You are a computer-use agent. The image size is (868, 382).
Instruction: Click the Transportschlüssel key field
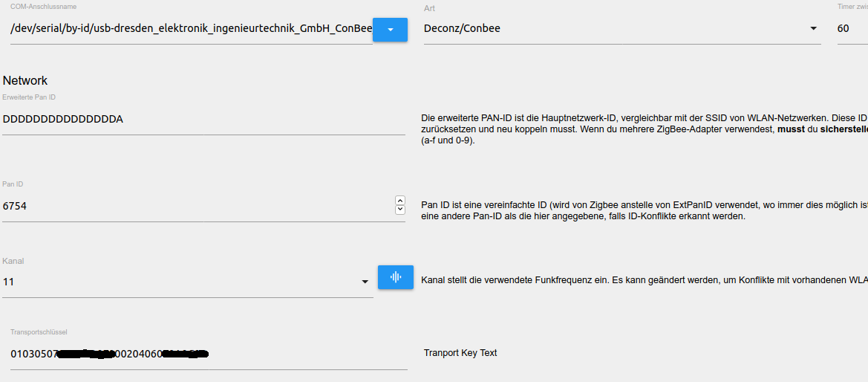pos(208,354)
